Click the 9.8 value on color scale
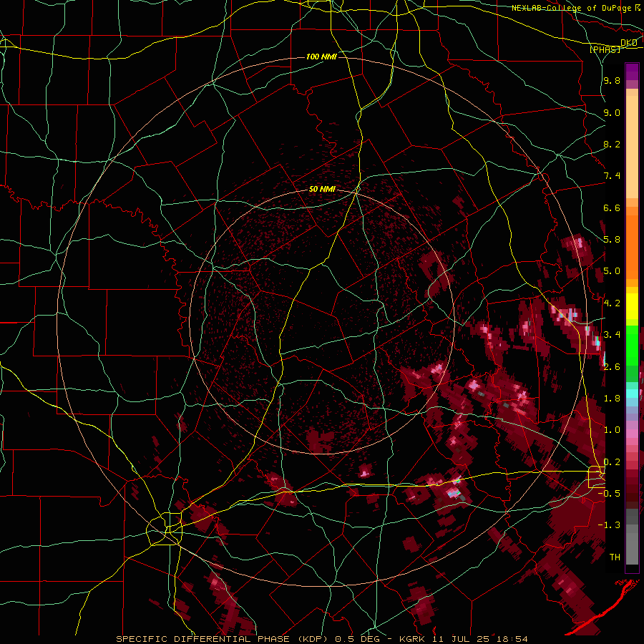This screenshot has height=644, width=644. tap(612, 81)
